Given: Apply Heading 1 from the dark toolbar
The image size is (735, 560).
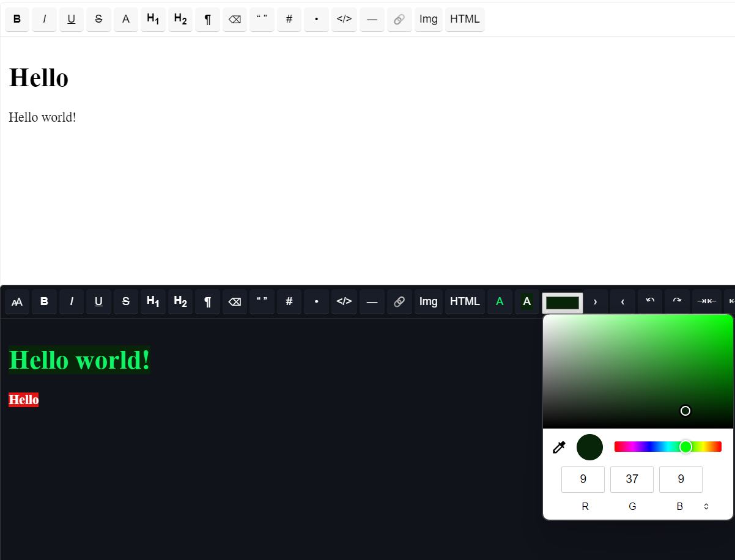Looking at the screenshot, I should pyautogui.click(x=153, y=302).
